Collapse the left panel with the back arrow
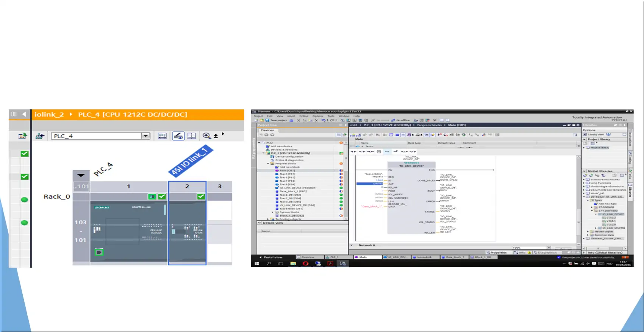Viewport: 644px width, 332px height. (24, 114)
